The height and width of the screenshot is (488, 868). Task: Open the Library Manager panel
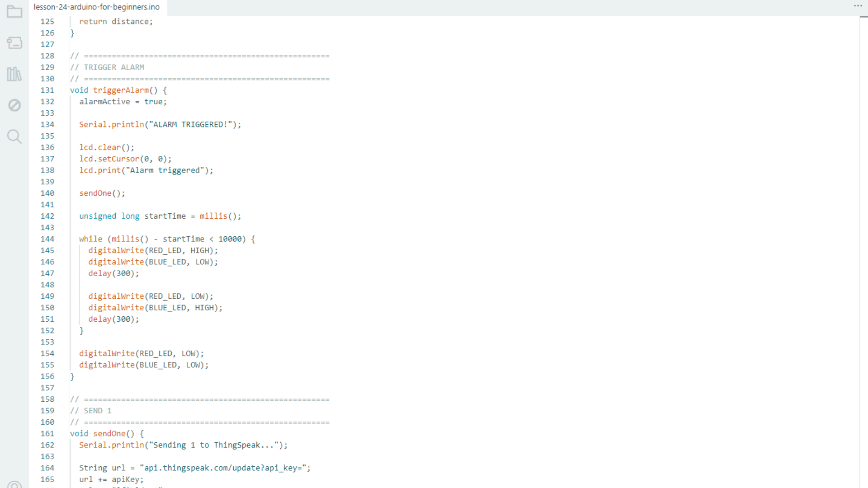(14, 74)
